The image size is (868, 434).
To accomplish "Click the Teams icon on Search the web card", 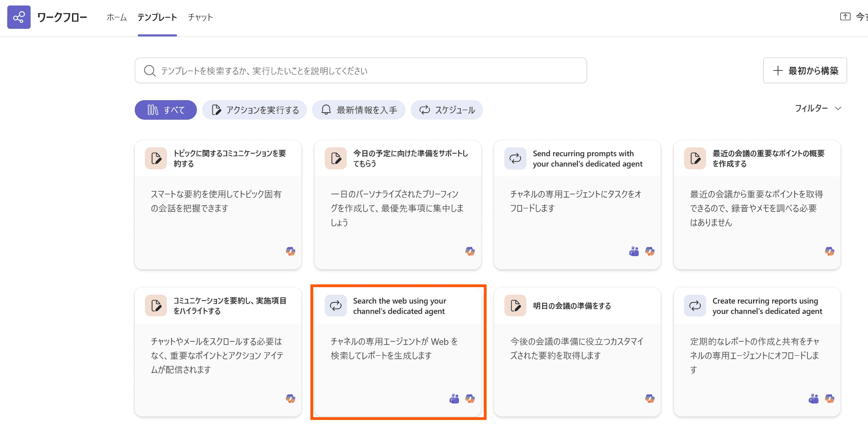I will (454, 399).
